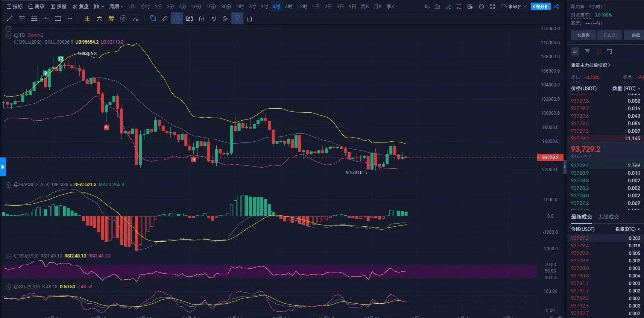This screenshot has width=644, height=318.
Task: Delete drawings with the trash icon
Action: click(x=249, y=18)
